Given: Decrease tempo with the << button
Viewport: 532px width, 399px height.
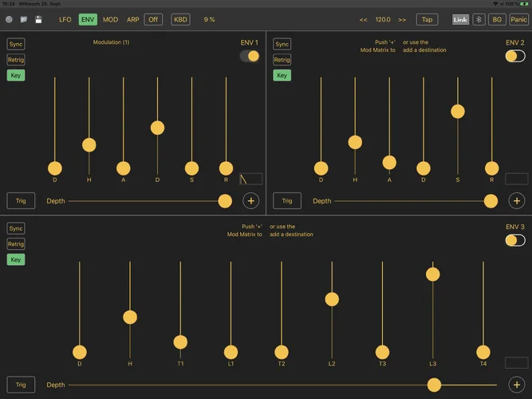Looking at the screenshot, I should coord(364,19).
